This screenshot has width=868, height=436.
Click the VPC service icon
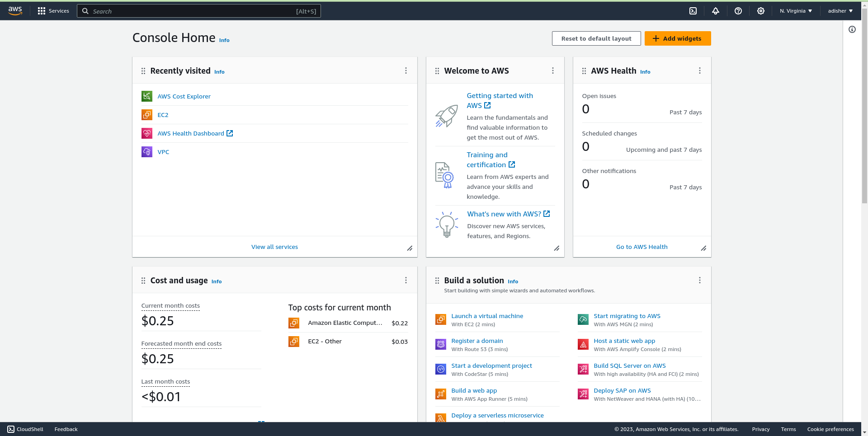(x=147, y=152)
